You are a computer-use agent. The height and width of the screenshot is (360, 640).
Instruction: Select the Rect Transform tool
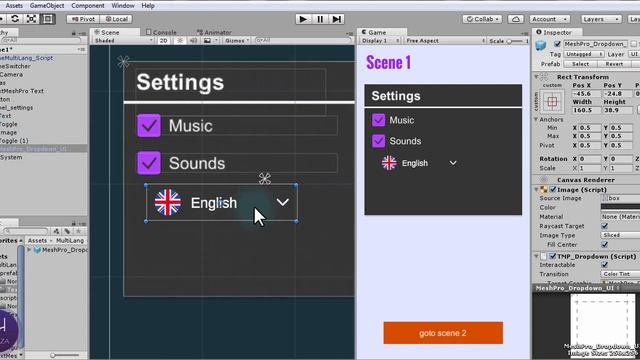click(48, 19)
